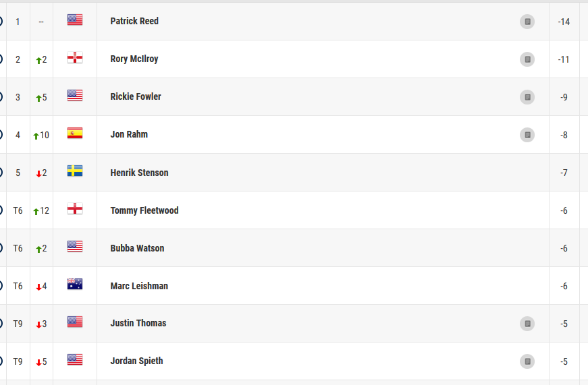Image resolution: width=588 pixels, height=385 pixels.
Task: Toggle the left-edge circle in Henrik Stenson's row
Action: [1, 173]
